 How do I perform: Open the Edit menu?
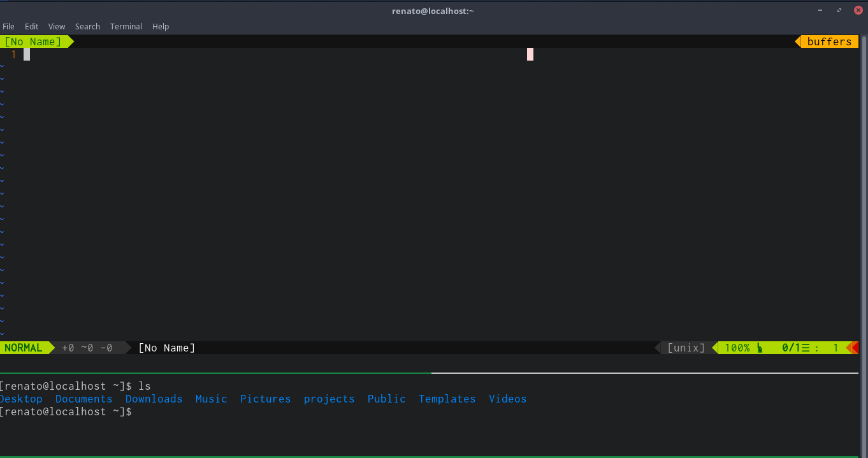point(31,26)
